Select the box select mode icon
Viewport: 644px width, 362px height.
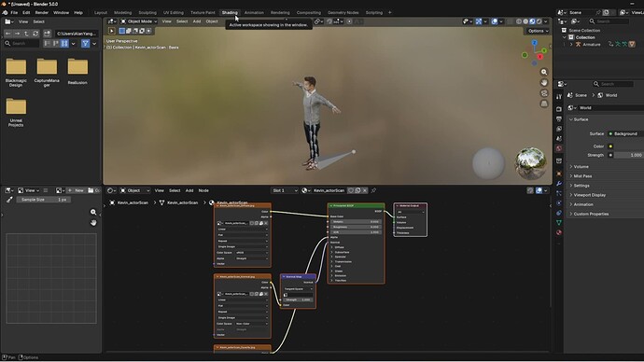(x=122, y=31)
